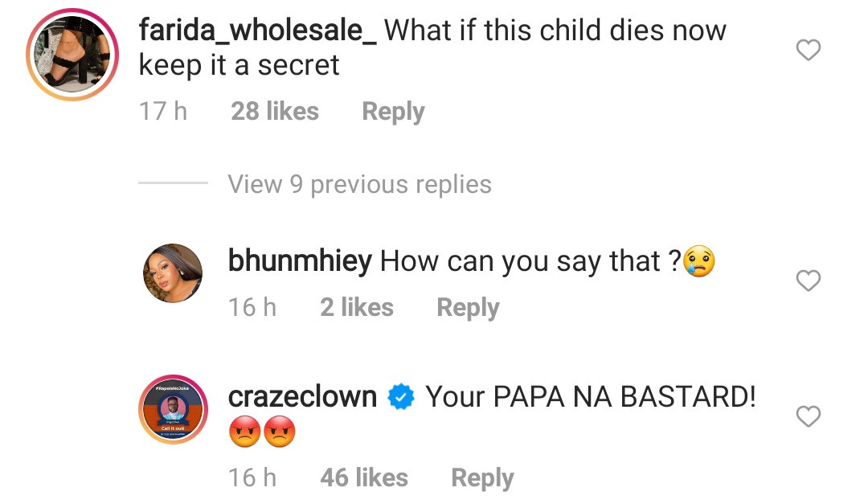View crazeclown's story from the avatar ring
Image resolution: width=868 pixels, height=500 pixels.
[172, 408]
